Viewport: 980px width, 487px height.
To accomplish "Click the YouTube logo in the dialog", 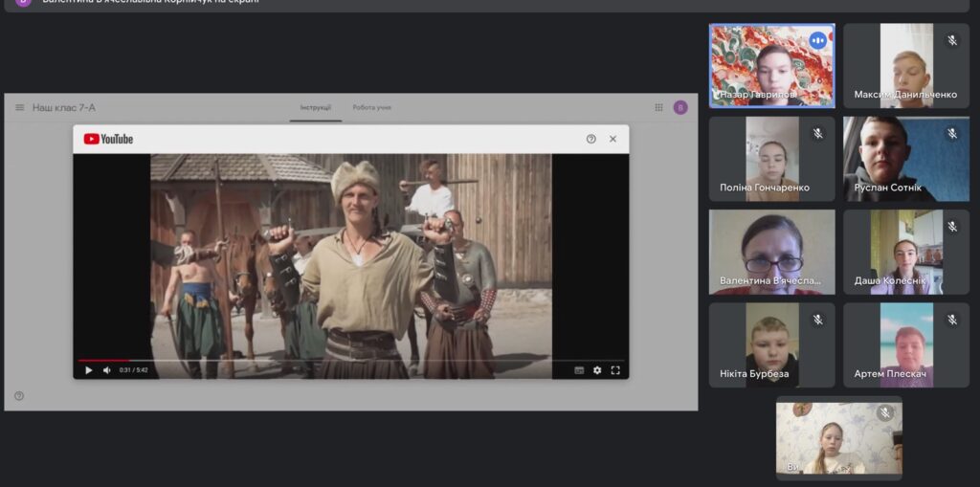I will [108, 139].
